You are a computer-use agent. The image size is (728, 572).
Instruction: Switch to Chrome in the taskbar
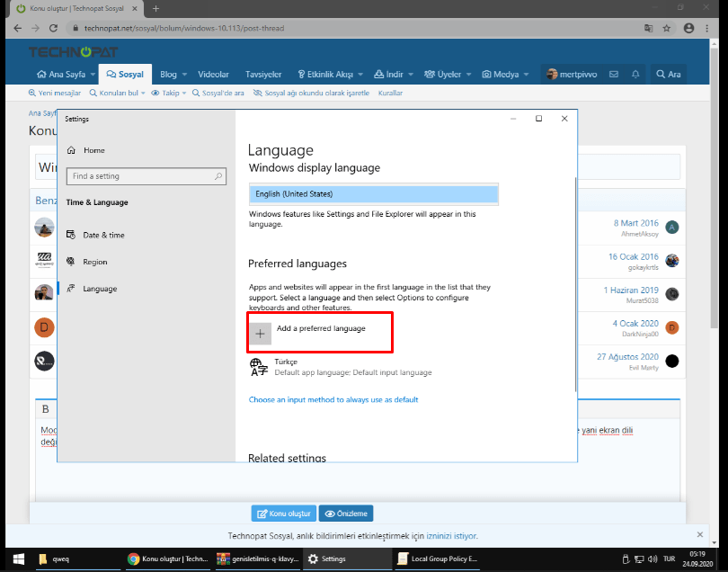tap(168, 559)
